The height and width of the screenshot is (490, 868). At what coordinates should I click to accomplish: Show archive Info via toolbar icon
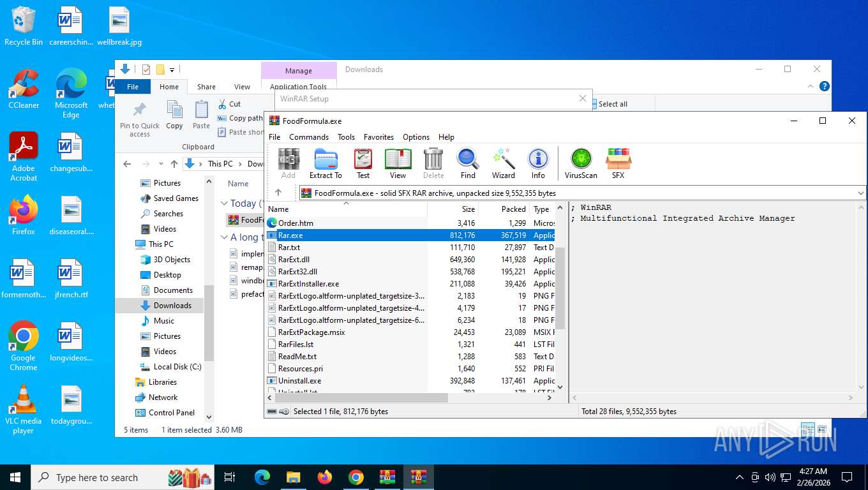[538, 163]
